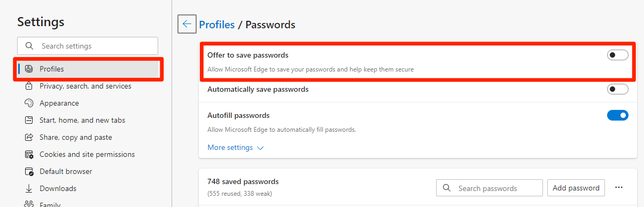The height and width of the screenshot is (207, 644).
Task: Follow the Profiles breadcrumb link
Action: coord(217,25)
